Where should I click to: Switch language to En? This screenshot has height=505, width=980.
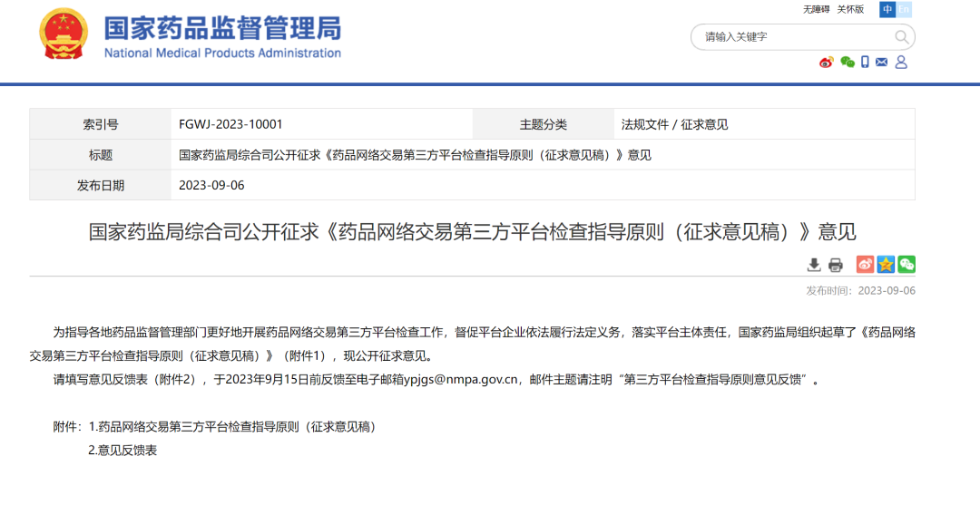tap(904, 9)
